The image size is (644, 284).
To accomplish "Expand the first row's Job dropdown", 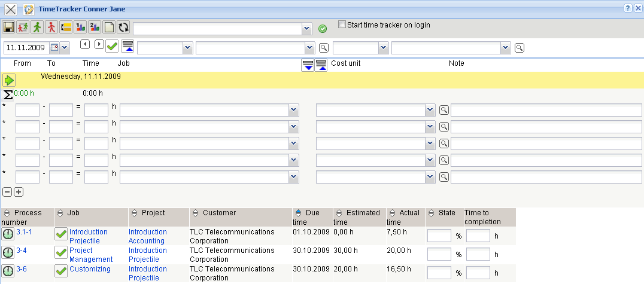I will point(293,110).
